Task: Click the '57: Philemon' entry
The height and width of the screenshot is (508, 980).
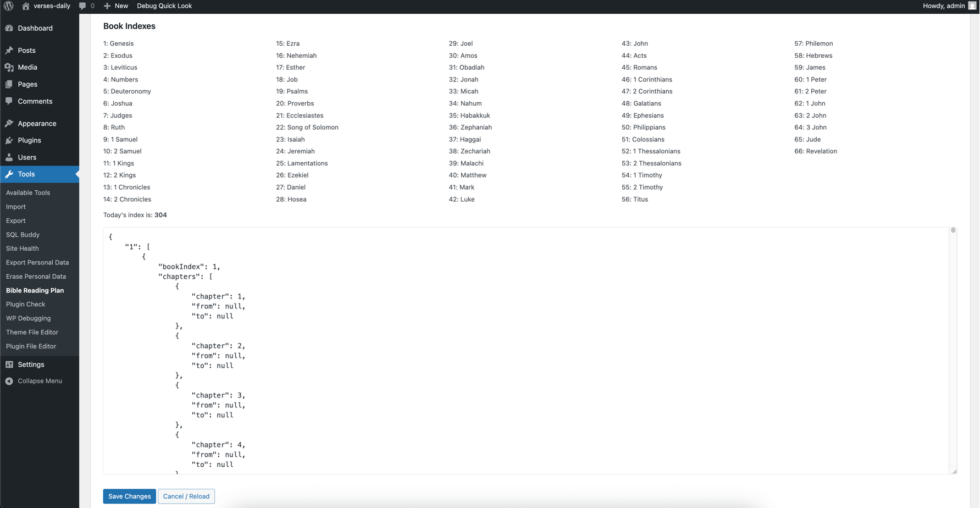Action: click(x=813, y=43)
